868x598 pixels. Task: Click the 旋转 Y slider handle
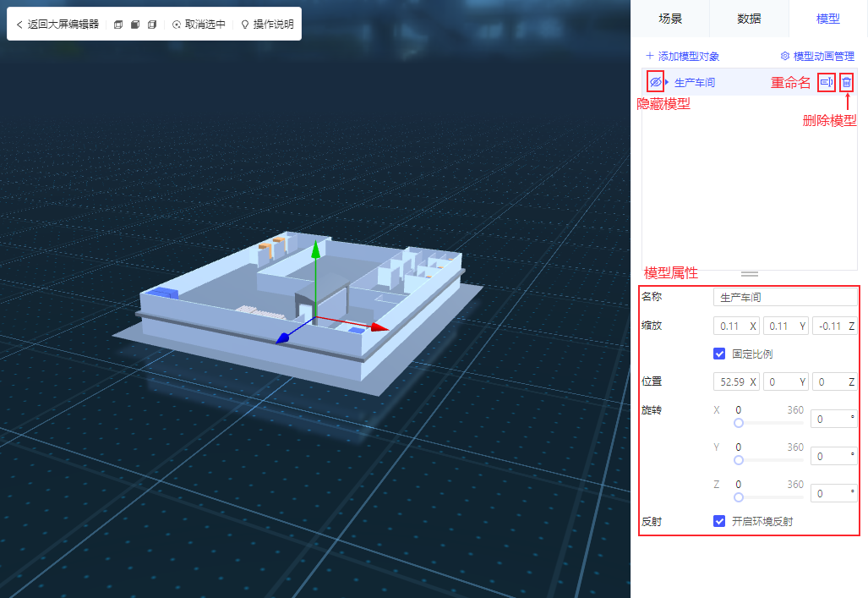[x=739, y=460]
